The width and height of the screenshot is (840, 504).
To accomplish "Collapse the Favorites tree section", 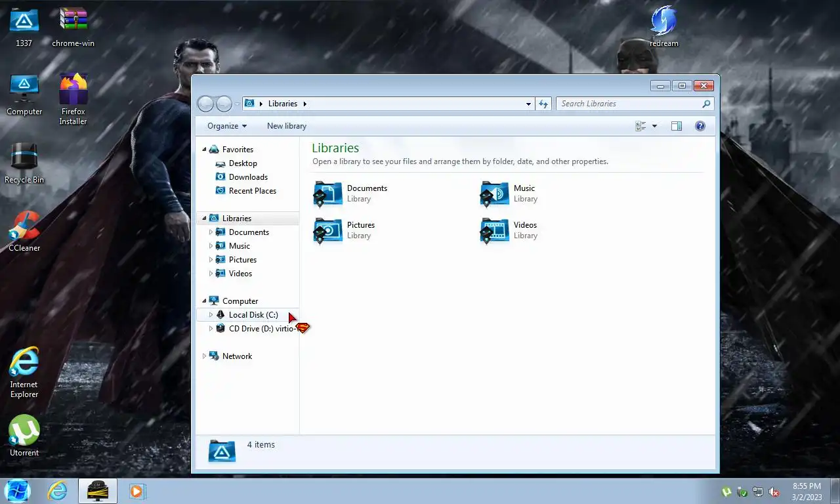I will pos(204,150).
